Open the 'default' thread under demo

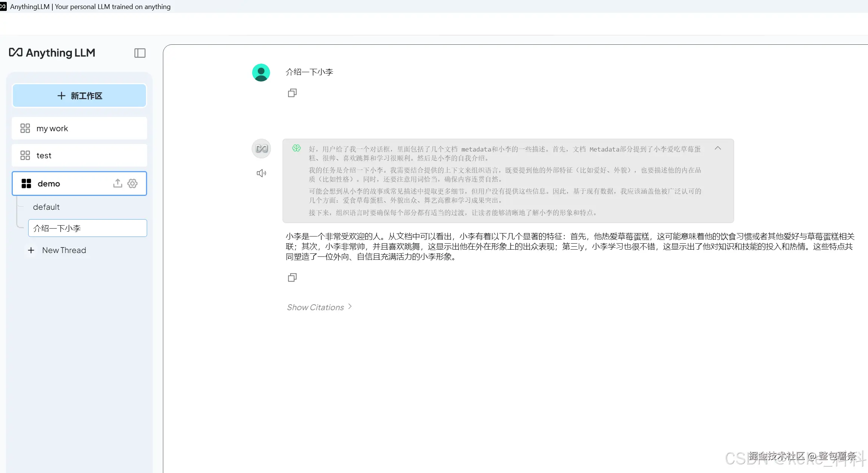tap(46, 207)
